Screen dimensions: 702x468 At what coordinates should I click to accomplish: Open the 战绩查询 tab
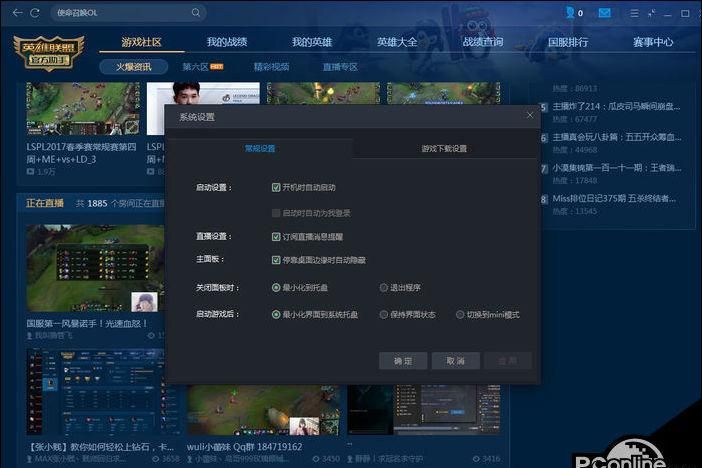(483, 42)
